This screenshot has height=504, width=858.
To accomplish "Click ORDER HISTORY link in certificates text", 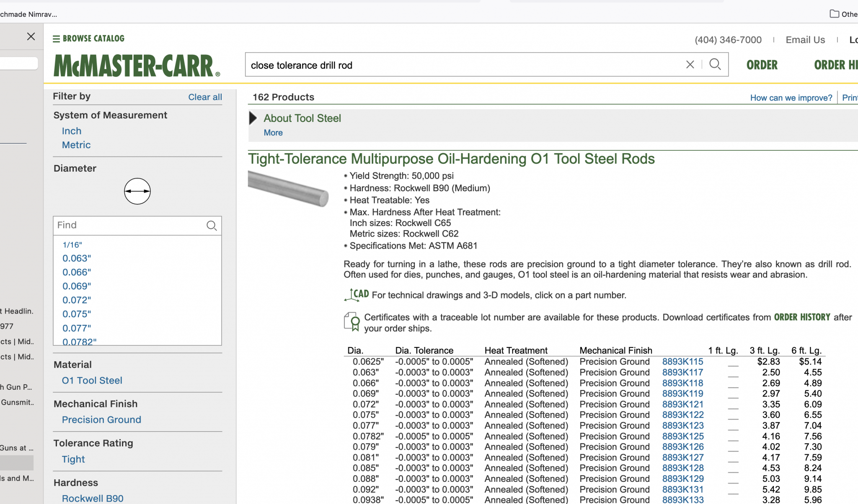I will (x=802, y=317).
